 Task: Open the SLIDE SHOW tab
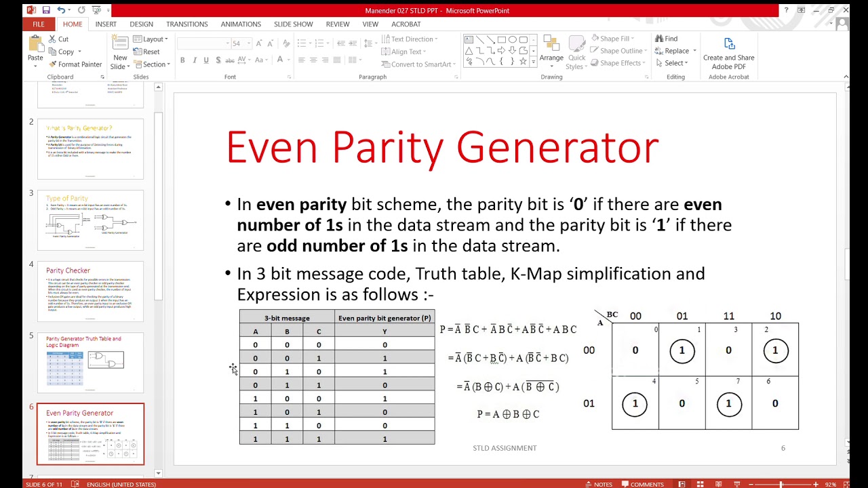point(294,24)
